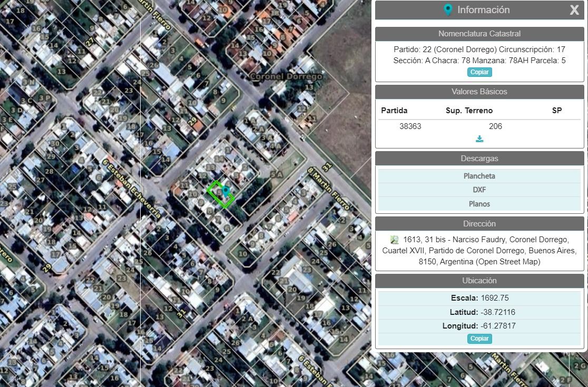Download the Valores Básicos data icon
Screen dimensions: 588x387
click(x=479, y=139)
